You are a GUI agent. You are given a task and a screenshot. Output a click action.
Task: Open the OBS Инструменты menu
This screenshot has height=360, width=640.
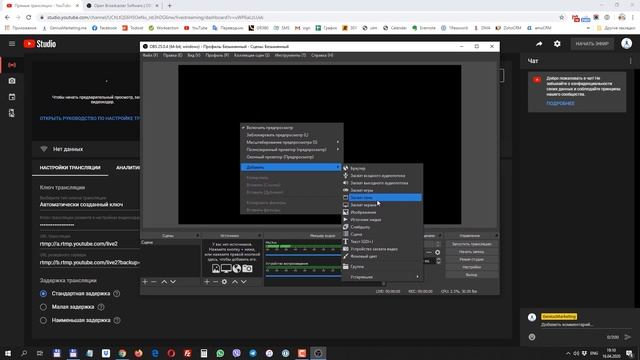click(x=290, y=55)
